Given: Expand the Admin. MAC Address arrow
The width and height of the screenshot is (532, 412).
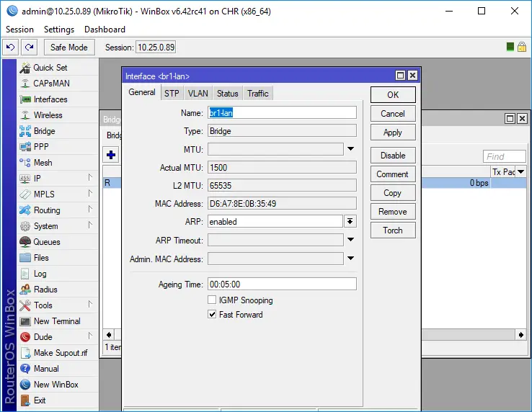Looking at the screenshot, I should click(351, 259).
